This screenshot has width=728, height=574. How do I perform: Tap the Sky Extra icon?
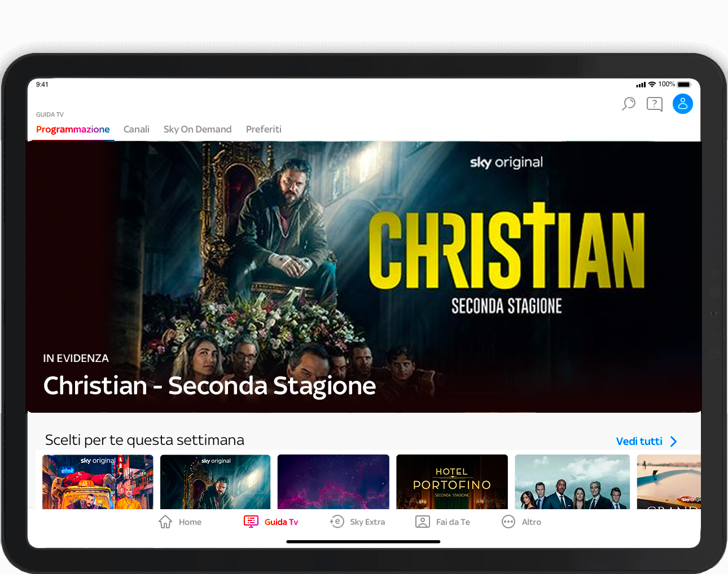coord(337,522)
